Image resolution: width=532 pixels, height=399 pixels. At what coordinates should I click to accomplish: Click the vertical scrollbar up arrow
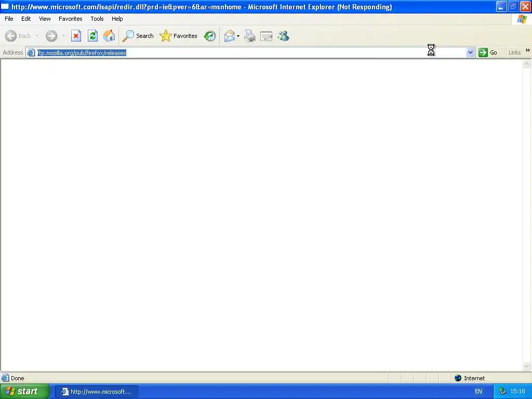527,63
